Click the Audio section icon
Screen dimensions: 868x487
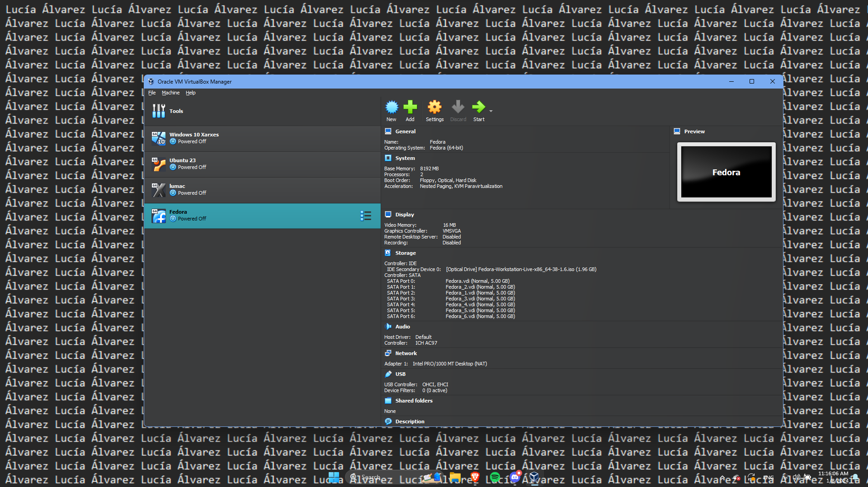(x=388, y=327)
